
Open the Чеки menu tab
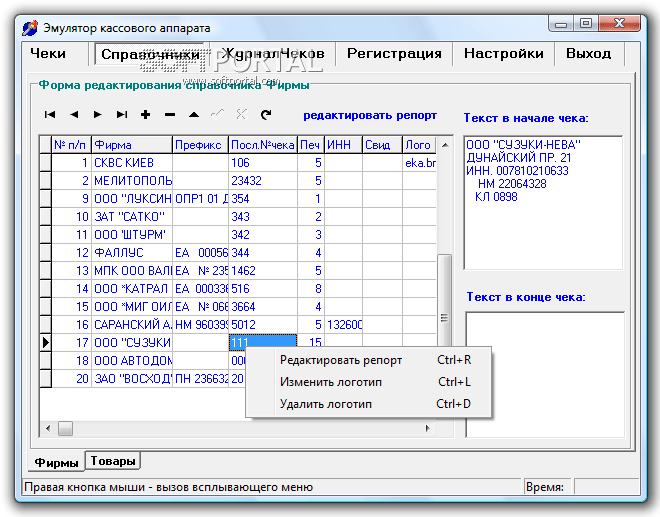point(48,53)
